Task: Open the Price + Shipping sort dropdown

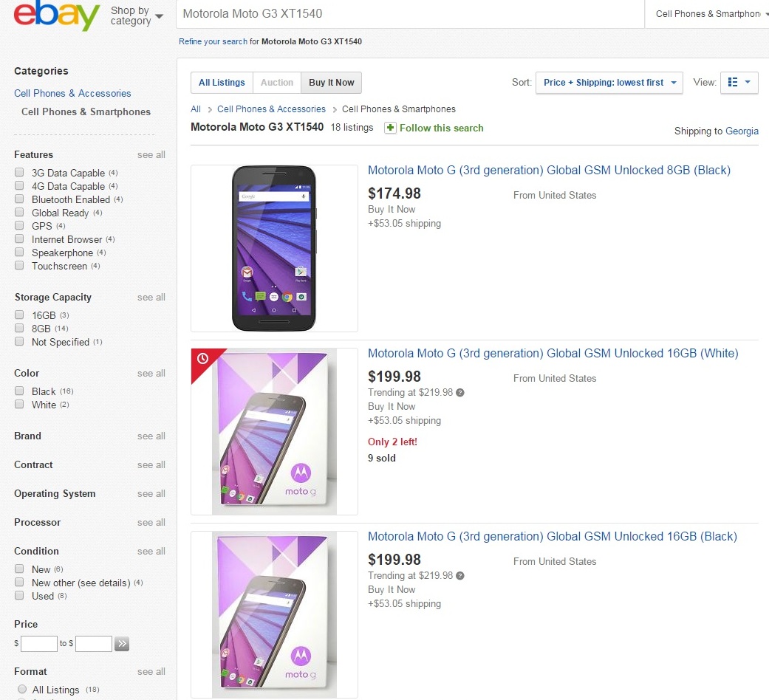Action: (609, 83)
